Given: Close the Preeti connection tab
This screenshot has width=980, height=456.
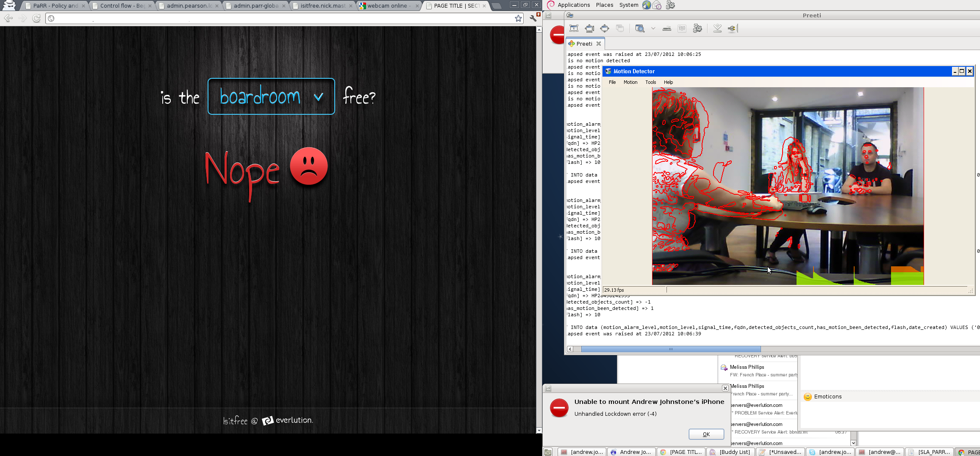Looking at the screenshot, I should pos(599,44).
